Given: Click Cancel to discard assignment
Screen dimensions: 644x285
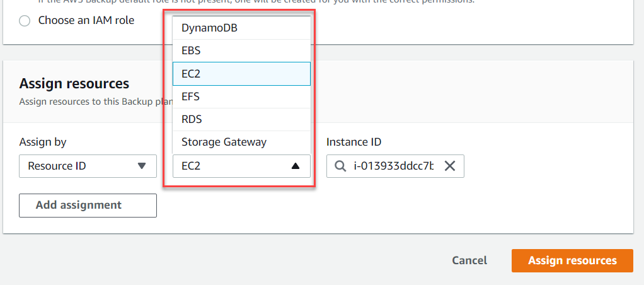Looking at the screenshot, I should coord(469,260).
